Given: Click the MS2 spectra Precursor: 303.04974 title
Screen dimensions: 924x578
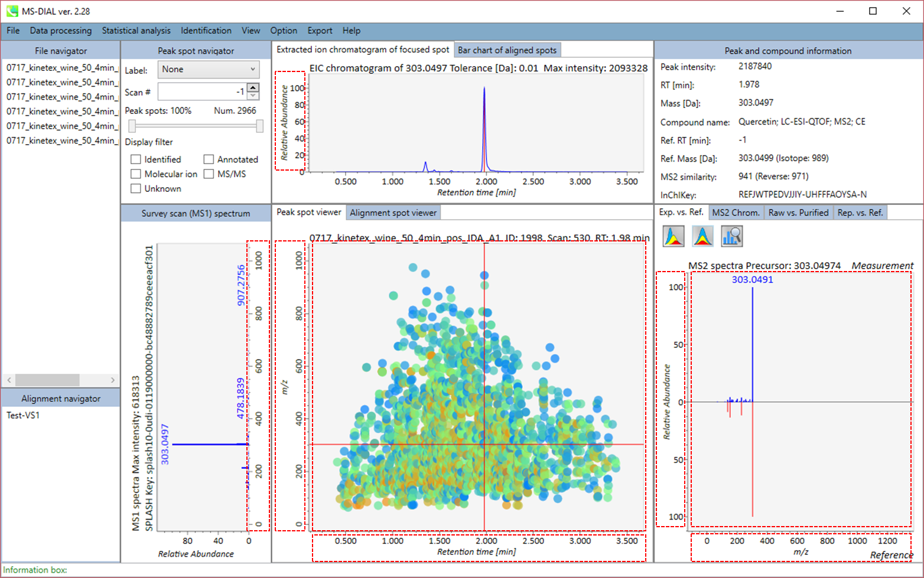Looking at the screenshot, I should pyautogui.click(x=764, y=266).
